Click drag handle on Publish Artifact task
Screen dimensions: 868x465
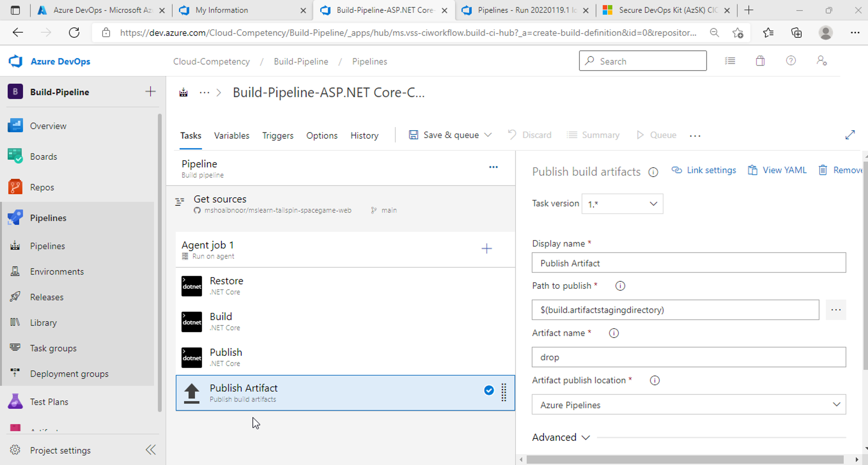[504, 393]
